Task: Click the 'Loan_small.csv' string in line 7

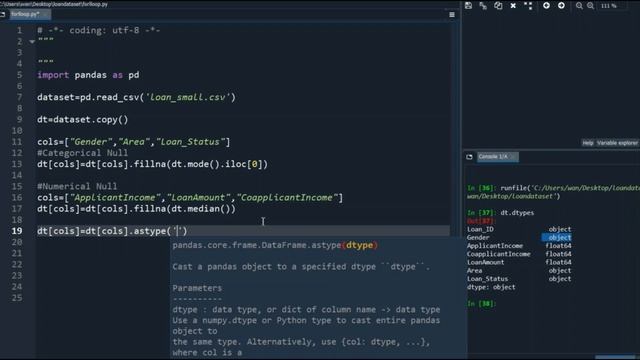Action: pyautogui.click(x=188, y=98)
